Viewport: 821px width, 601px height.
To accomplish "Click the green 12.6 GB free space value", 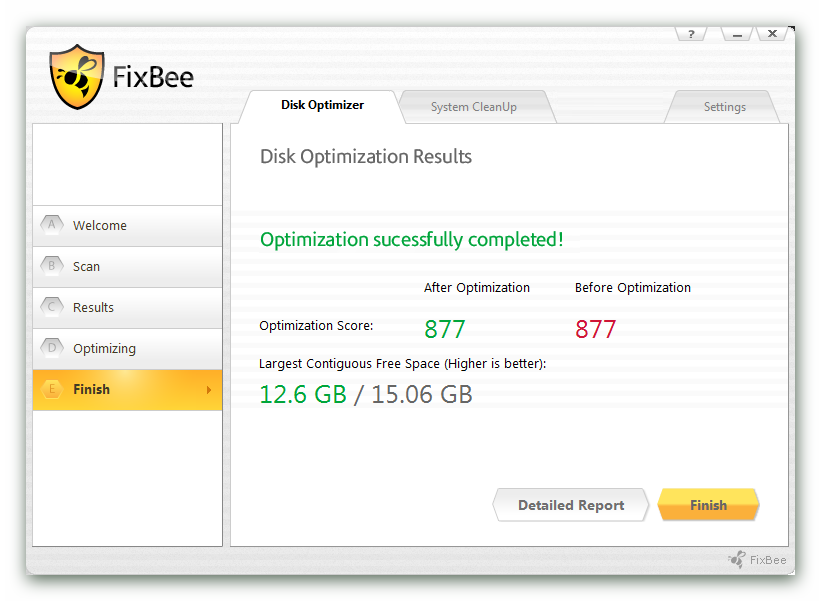I will pos(303,394).
